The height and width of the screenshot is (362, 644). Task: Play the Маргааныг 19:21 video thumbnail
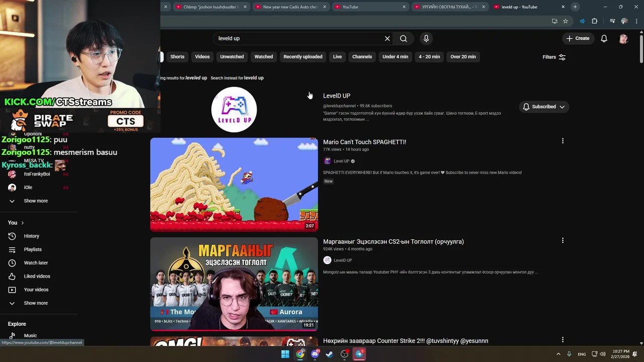234,284
